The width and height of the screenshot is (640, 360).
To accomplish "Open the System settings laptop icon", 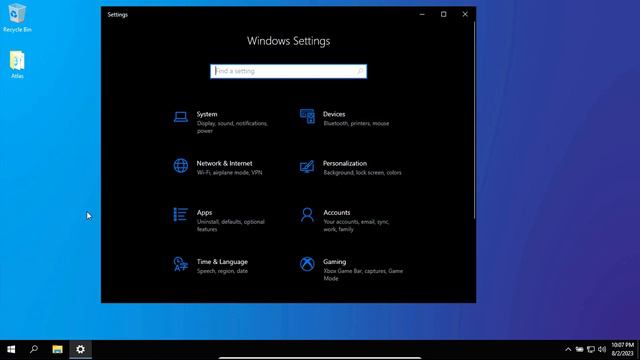I will [x=181, y=117].
